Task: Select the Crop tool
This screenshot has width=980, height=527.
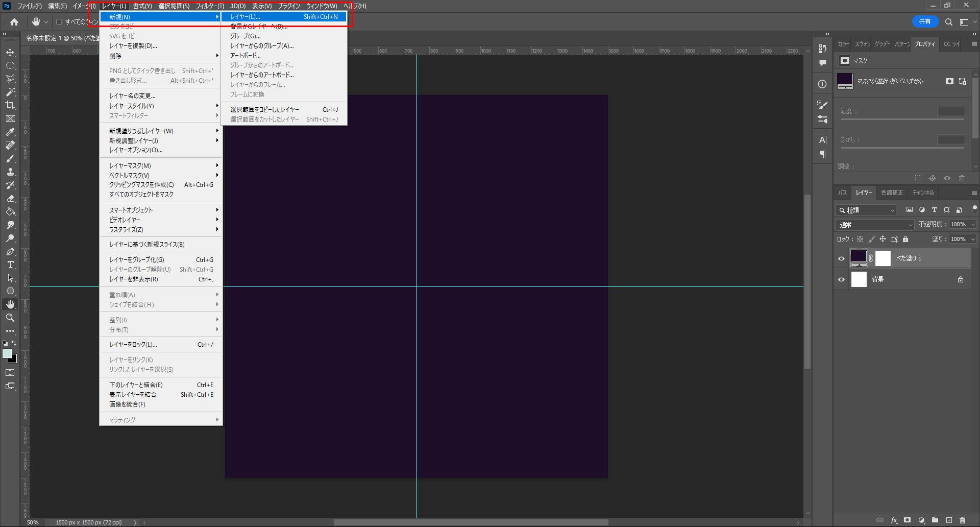Action: (x=10, y=105)
